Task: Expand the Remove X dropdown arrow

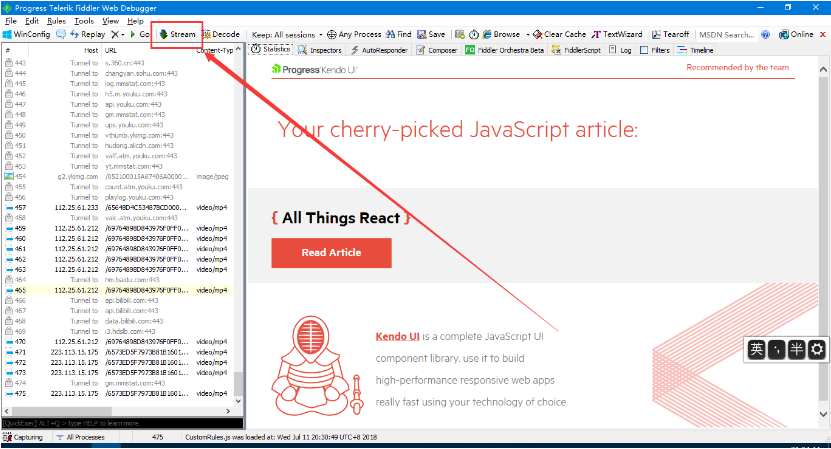Action: pyautogui.click(x=123, y=34)
